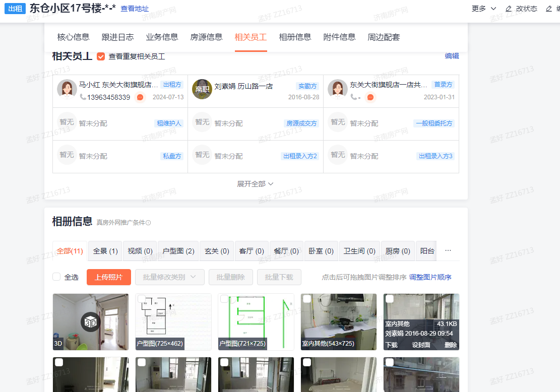Image resolution: width=560 pixels, height=392 pixels.
Task: Expand 展开全部 employee list
Action: (x=255, y=184)
